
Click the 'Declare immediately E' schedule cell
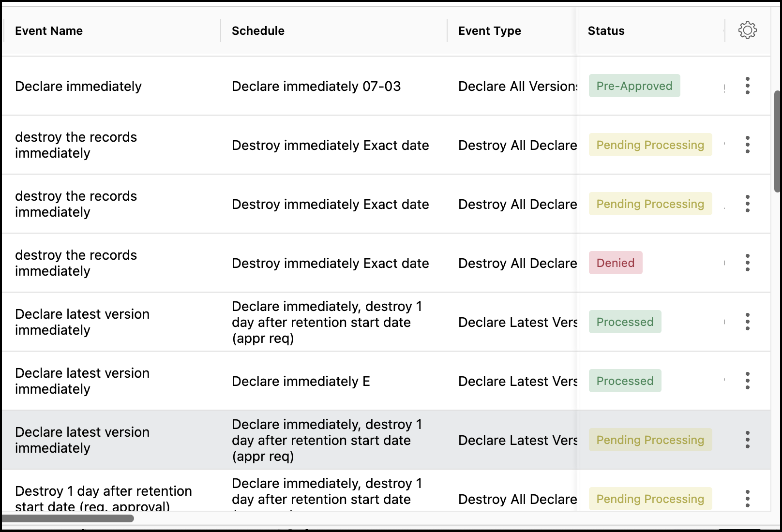[x=301, y=382]
